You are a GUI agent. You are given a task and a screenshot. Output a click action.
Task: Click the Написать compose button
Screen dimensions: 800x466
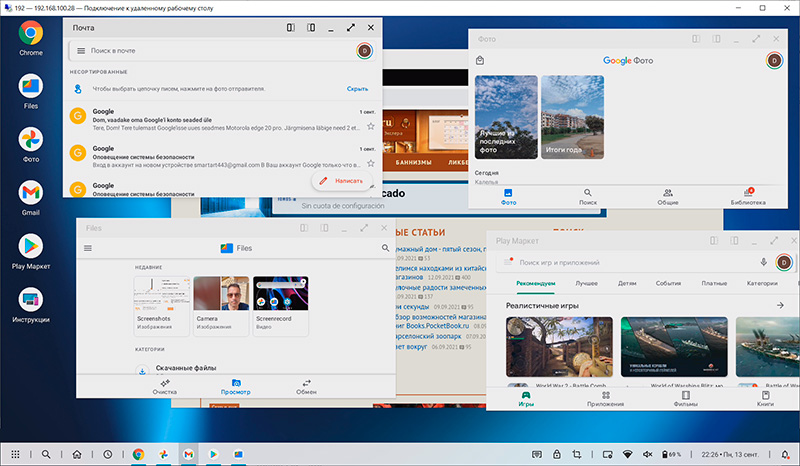(x=341, y=181)
